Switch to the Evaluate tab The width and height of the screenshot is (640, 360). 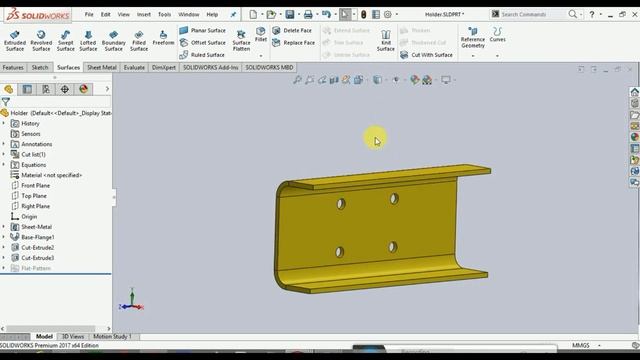[134, 67]
